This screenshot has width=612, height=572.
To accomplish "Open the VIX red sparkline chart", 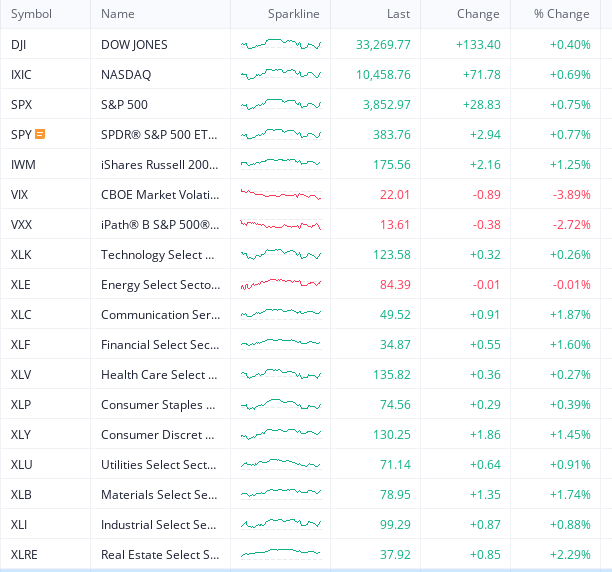I will tap(281, 194).
